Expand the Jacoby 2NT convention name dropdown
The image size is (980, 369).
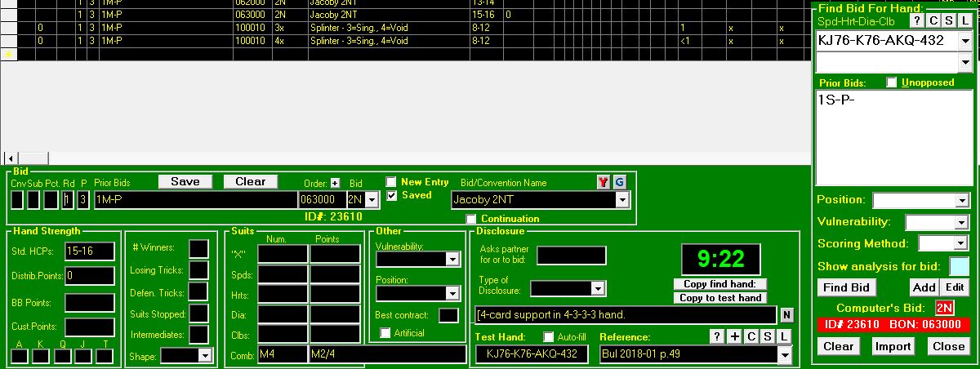[622, 200]
